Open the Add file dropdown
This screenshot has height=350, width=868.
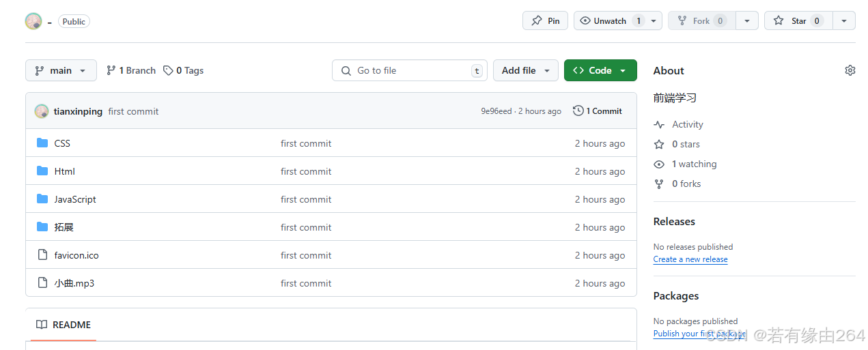point(526,70)
